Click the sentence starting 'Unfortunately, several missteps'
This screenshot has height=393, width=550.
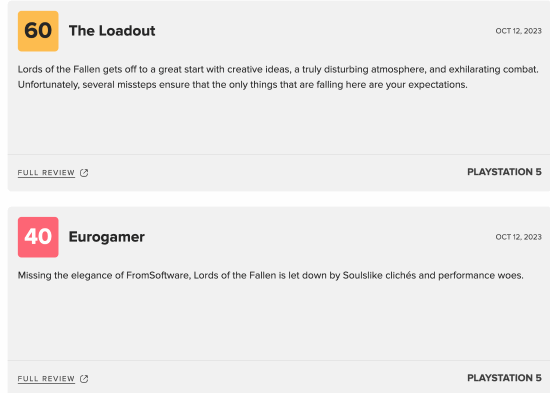243,85
